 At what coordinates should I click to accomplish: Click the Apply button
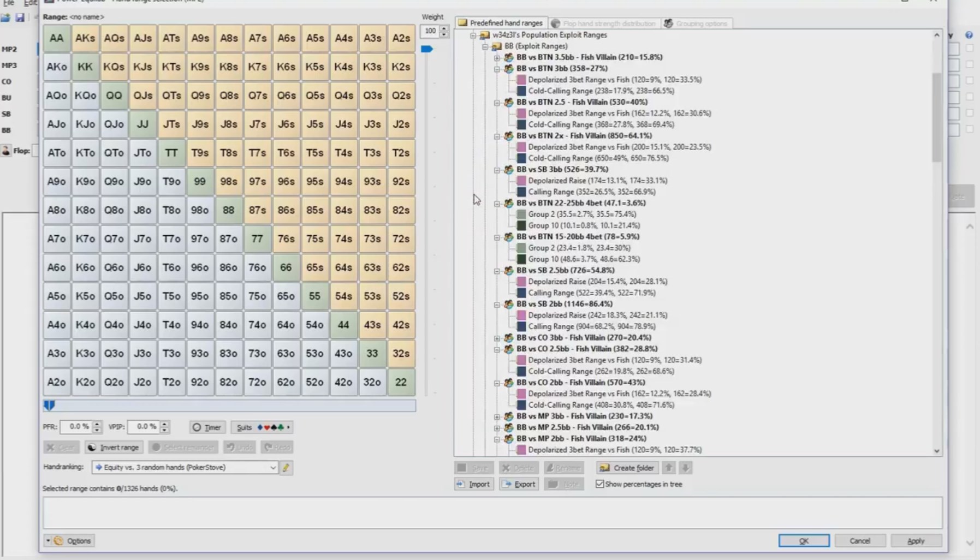click(916, 541)
